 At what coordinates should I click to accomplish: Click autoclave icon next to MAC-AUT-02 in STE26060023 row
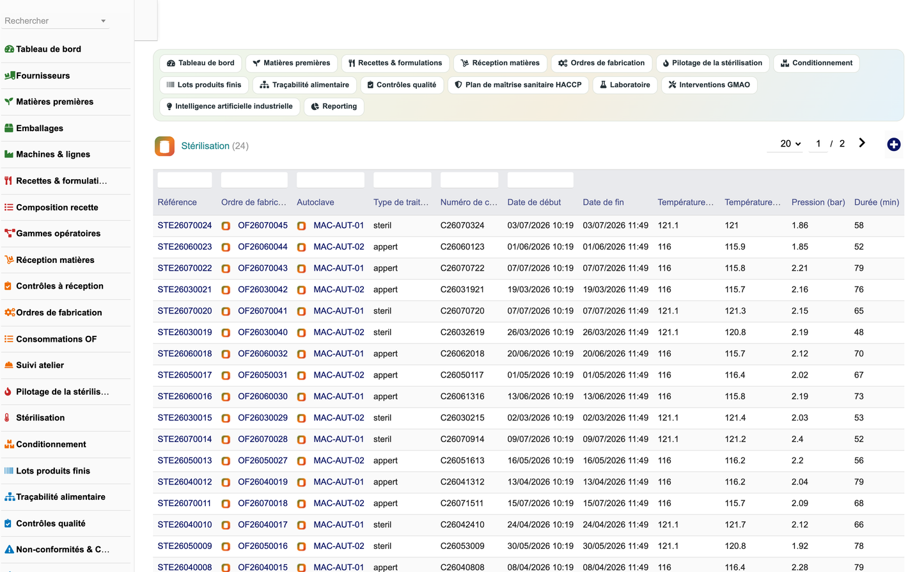pyautogui.click(x=301, y=247)
